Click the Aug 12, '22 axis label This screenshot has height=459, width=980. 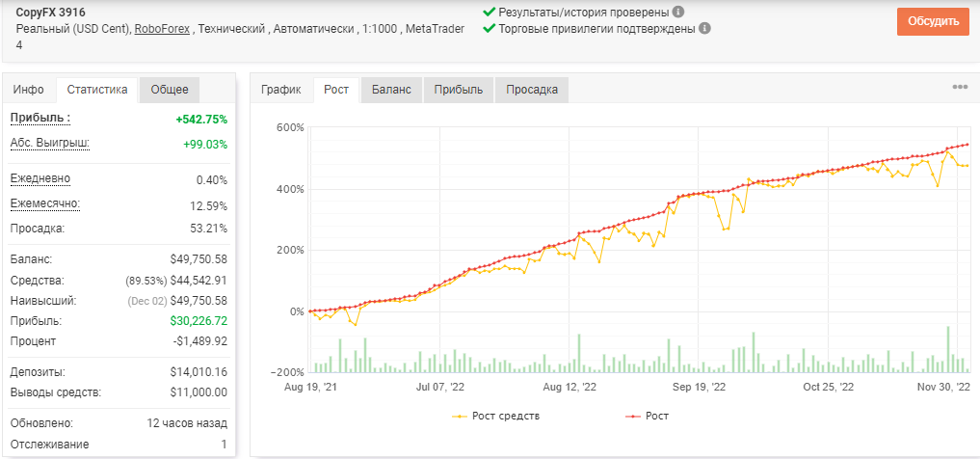pos(569,387)
